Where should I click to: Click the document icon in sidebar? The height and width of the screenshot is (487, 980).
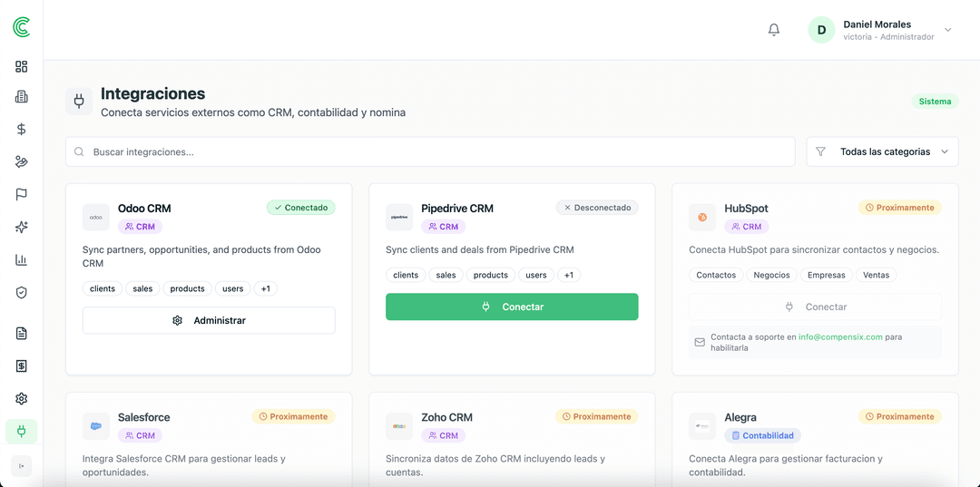click(x=22, y=333)
